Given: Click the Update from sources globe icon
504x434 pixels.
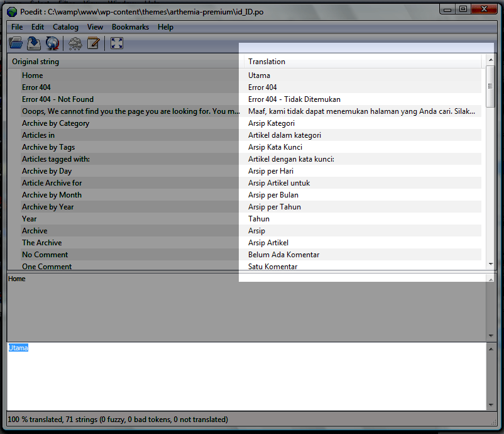Looking at the screenshot, I should [x=52, y=43].
